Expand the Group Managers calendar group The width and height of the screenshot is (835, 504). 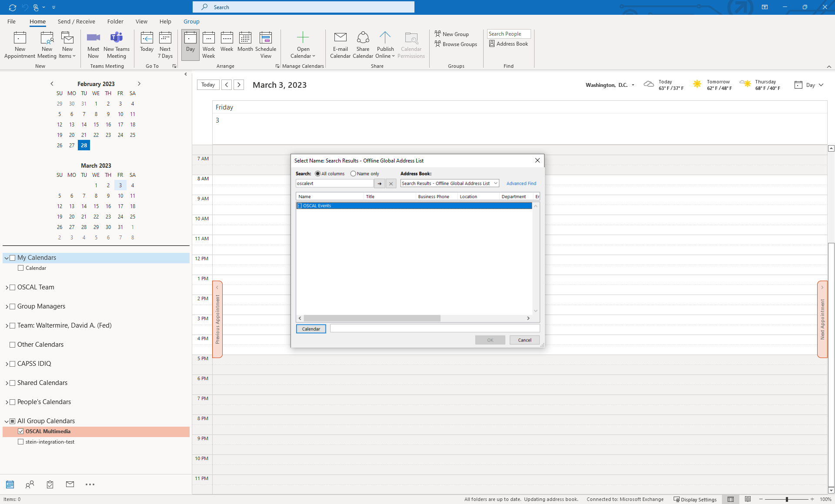[x=7, y=307]
